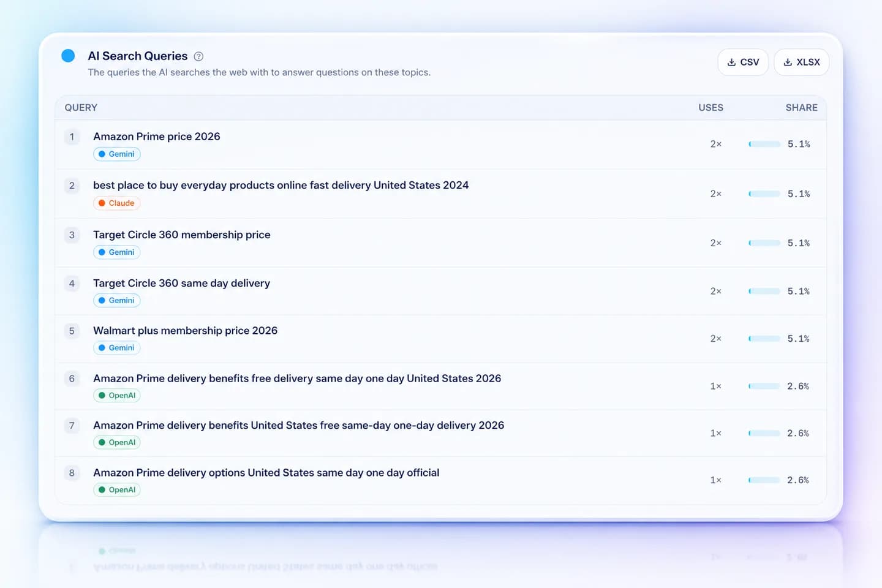Viewport: 882px width, 588px height.
Task: Click the 2.6% share in row 7
Action: click(798, 433)
